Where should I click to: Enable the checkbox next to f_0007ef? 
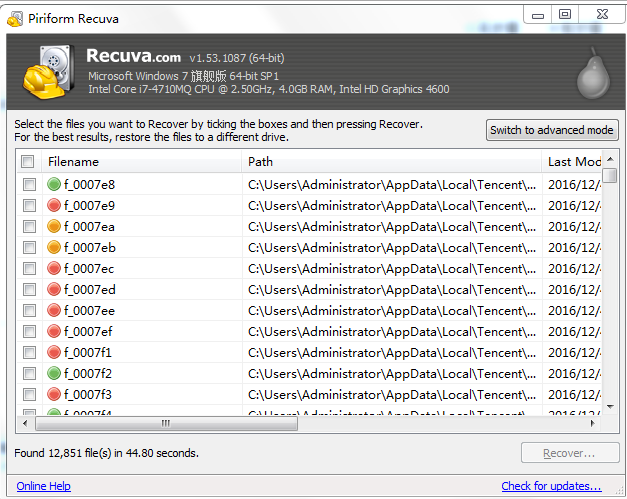click(x=28, y=331)
